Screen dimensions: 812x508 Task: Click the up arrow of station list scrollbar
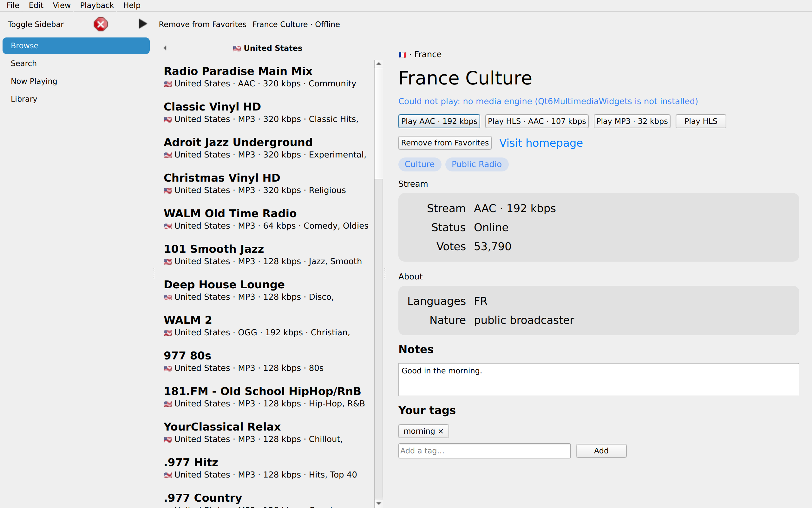378,63
